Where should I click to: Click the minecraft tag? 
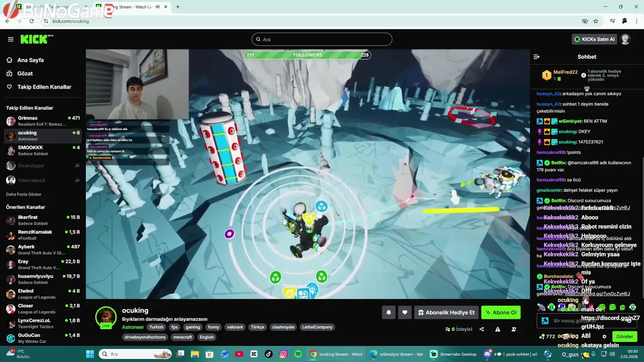point(183,337)
